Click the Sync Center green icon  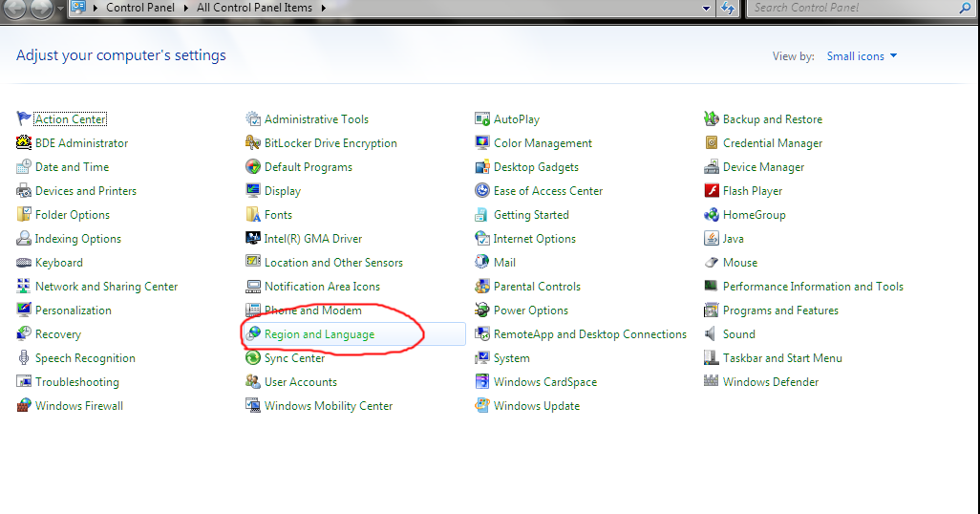click(x=253, y=357)
